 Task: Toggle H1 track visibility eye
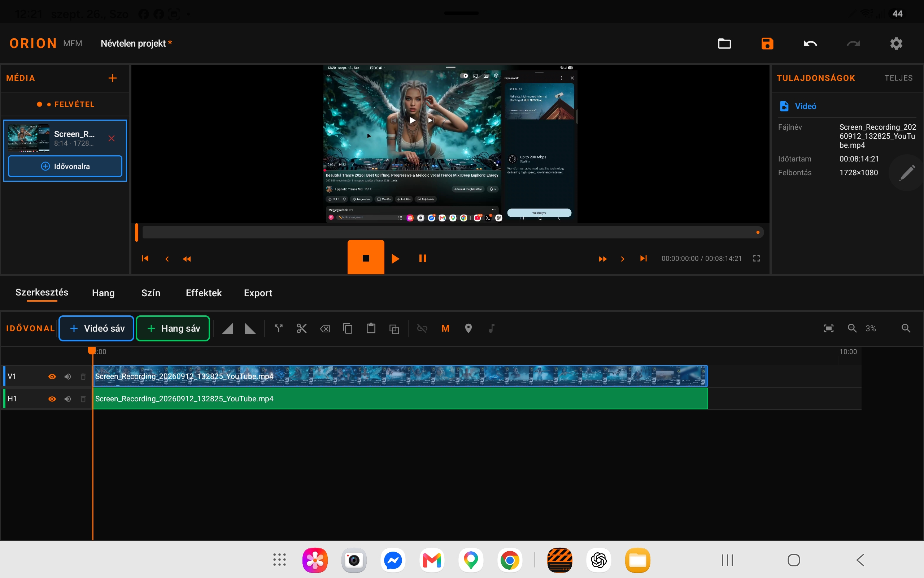coord(52,399)
